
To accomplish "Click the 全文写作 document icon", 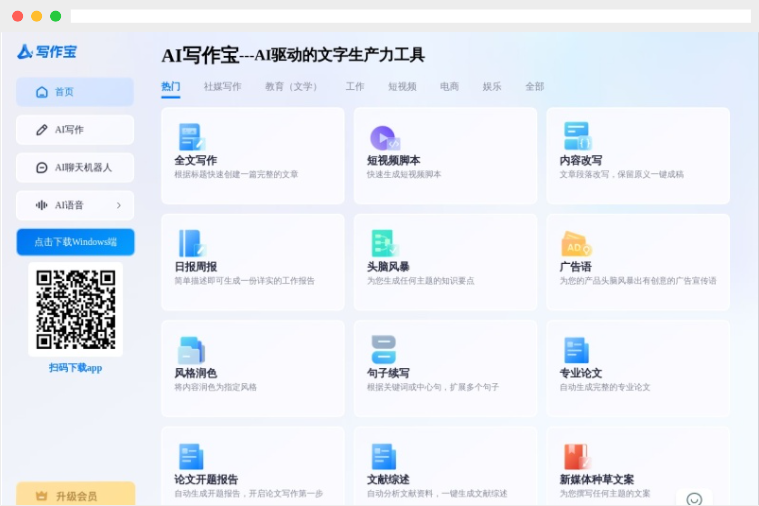I will coord(192,137).
